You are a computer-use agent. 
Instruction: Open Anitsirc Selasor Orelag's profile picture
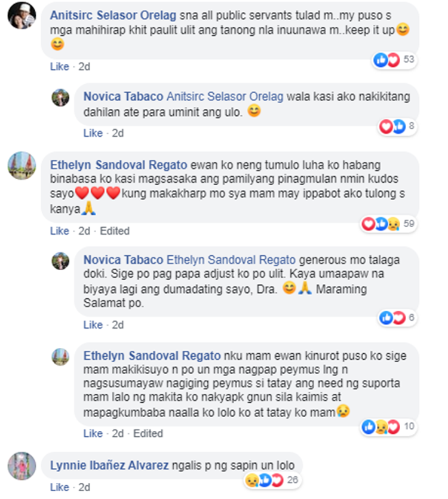coord(22,16)
